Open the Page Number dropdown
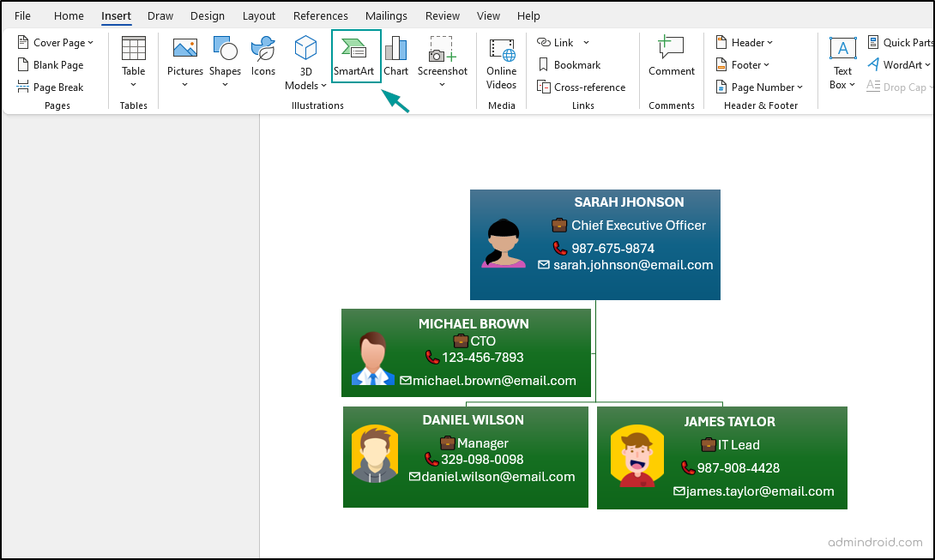Image resolution: width=935 pixels, height=560 pixels. coord(759,87)
